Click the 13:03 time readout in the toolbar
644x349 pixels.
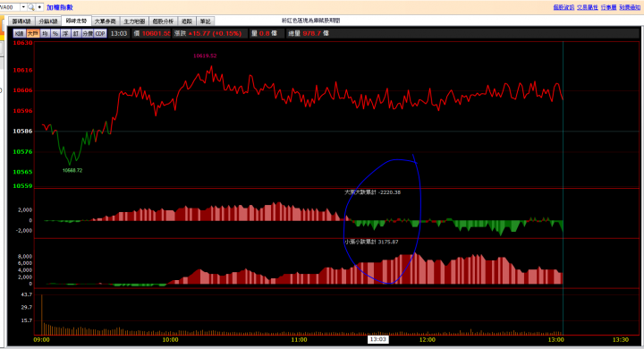[x=119, y=34]
